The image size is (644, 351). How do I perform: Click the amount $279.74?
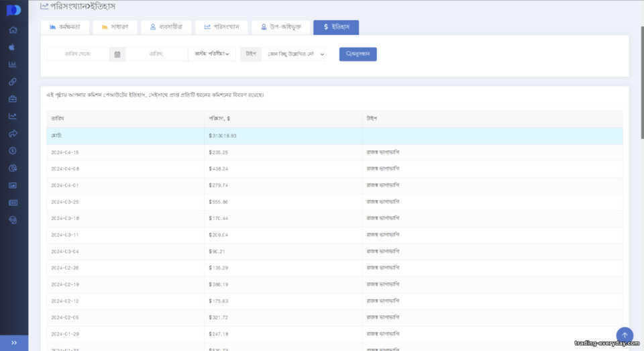219,185
